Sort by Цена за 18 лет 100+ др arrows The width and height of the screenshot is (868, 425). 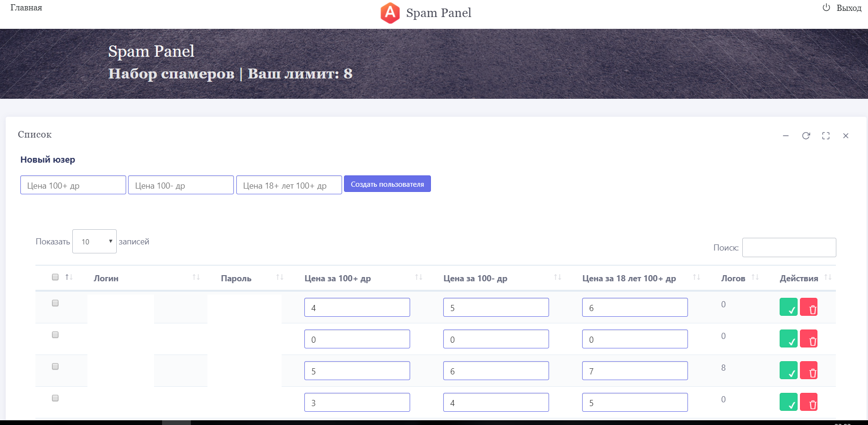pos(696,277)
